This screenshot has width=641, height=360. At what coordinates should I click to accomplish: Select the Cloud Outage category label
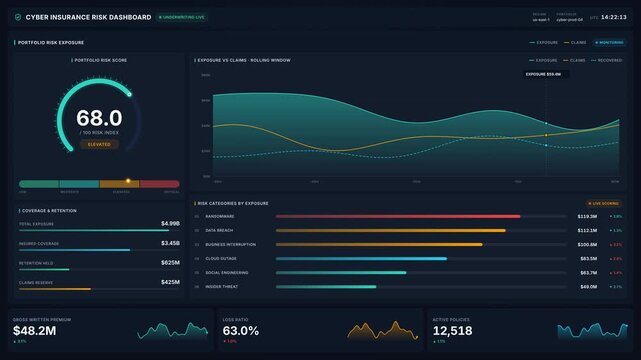(x=221, y=259)
